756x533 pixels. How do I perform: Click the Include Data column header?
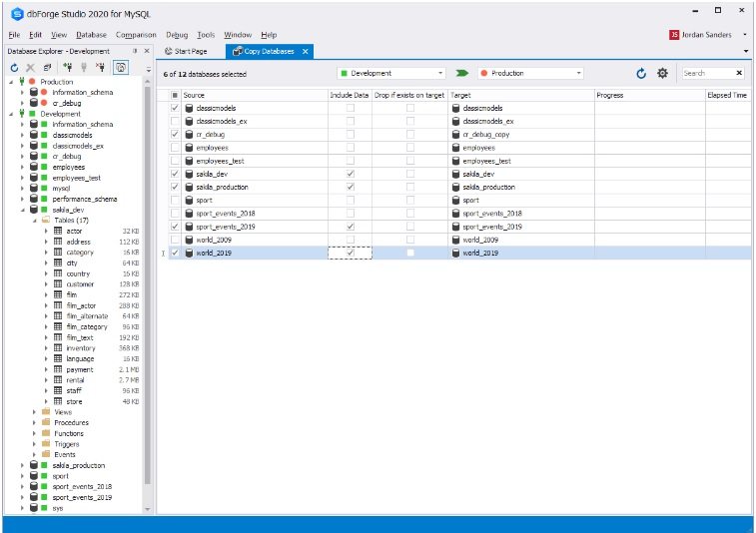coord(350,95)
